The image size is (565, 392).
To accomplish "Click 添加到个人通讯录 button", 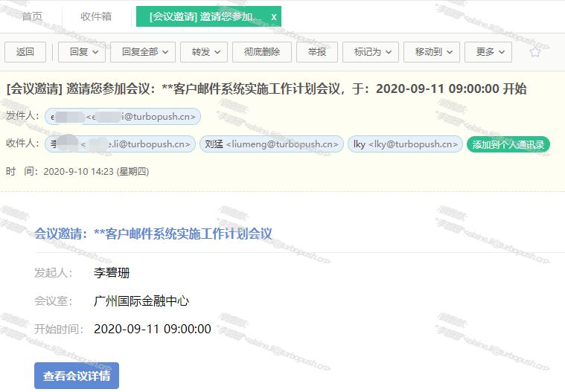I will [x=508, y=144].
